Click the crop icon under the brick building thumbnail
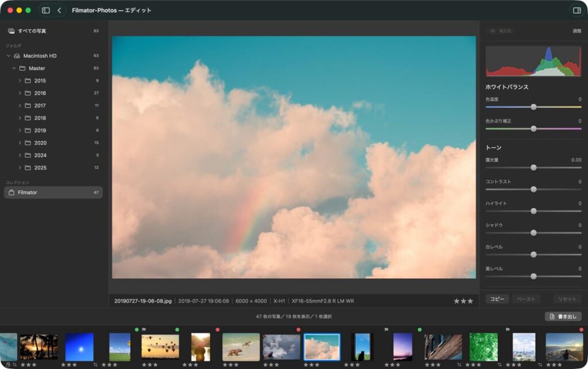588x369 pixels. click(459, 364)
